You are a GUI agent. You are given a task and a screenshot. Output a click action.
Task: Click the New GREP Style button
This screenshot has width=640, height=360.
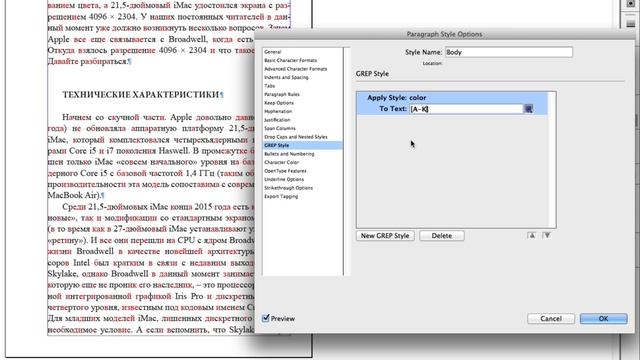[x=385, y=236]
